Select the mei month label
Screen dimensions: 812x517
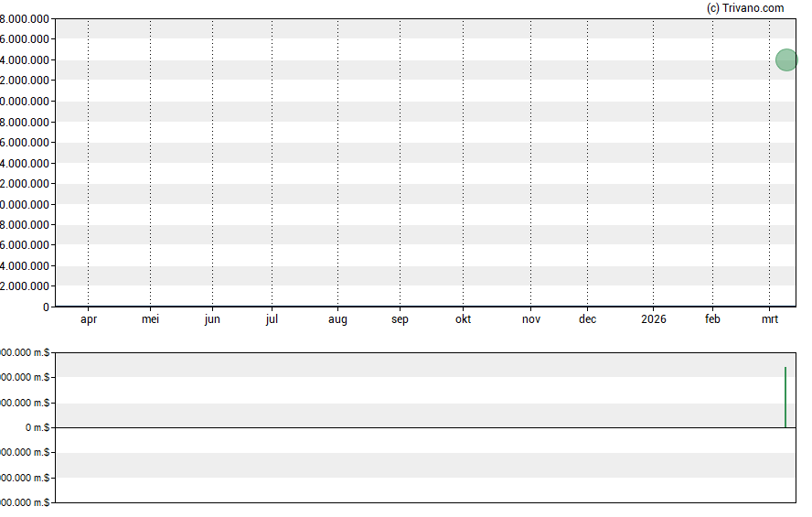[151, 319]
